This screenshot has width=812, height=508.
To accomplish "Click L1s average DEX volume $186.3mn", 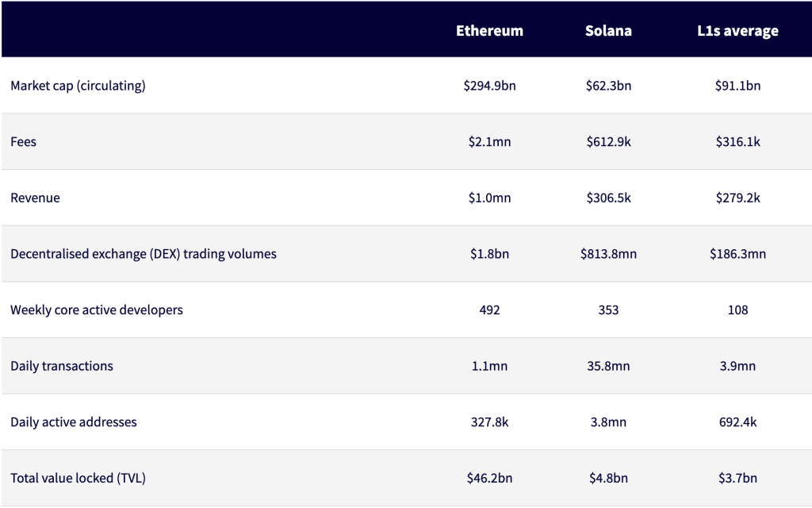I will 738,253.
